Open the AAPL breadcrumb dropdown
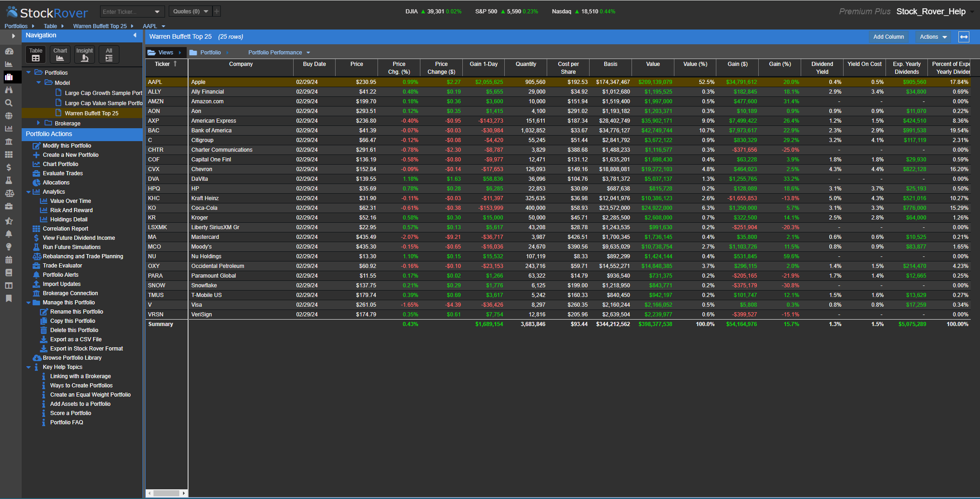 (x=163, y=26)
